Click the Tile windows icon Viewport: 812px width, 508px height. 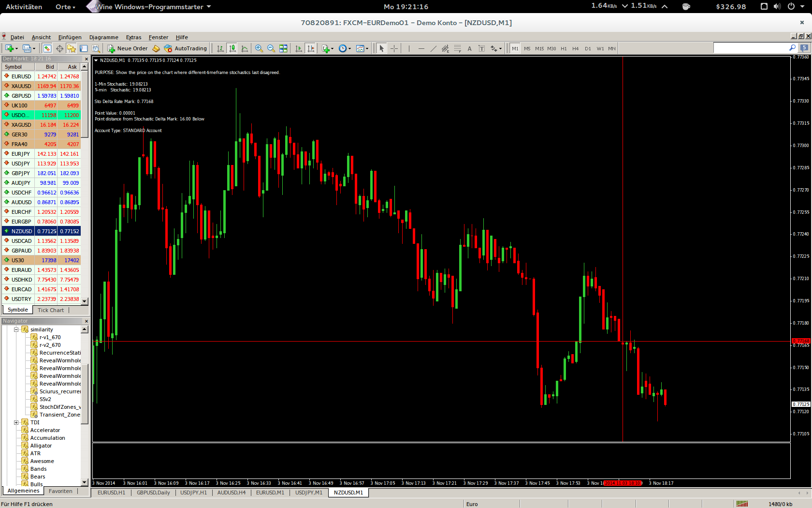pyautogui.click(x=283, y=48)
